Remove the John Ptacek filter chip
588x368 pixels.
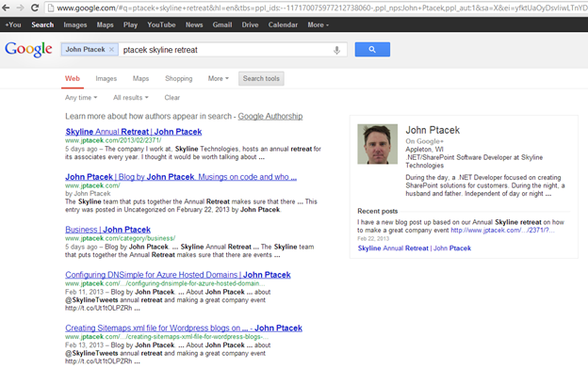111,50
